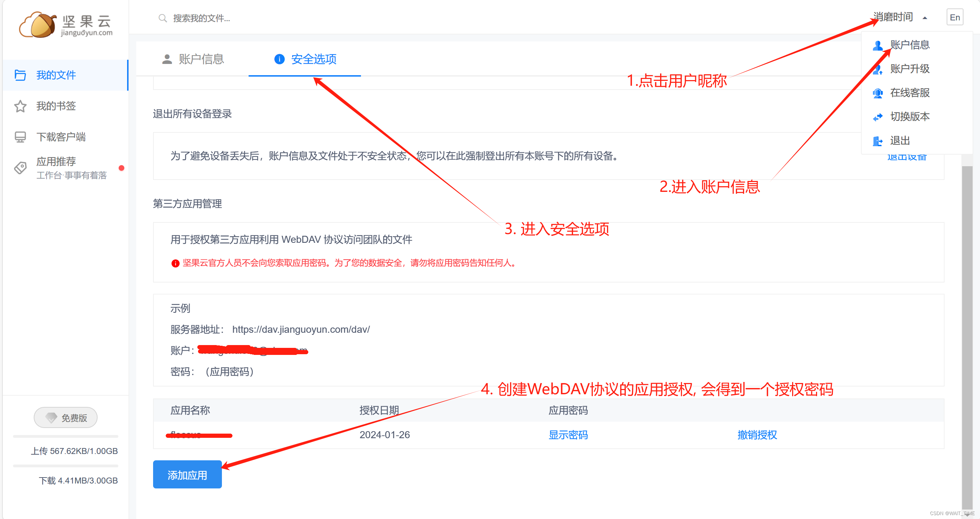Click the 添加应用 button
Screen dimensions: 980x519
click(187, 475)
